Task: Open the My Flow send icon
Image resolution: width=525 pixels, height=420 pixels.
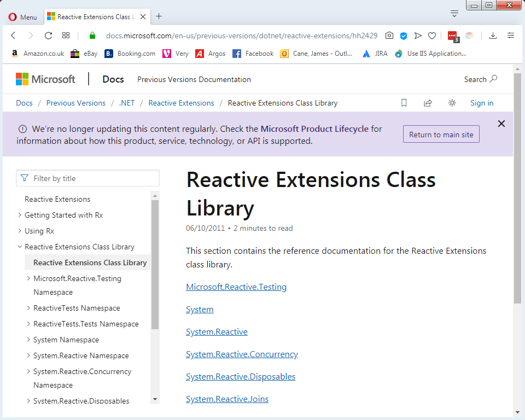Action: point(418,36)
